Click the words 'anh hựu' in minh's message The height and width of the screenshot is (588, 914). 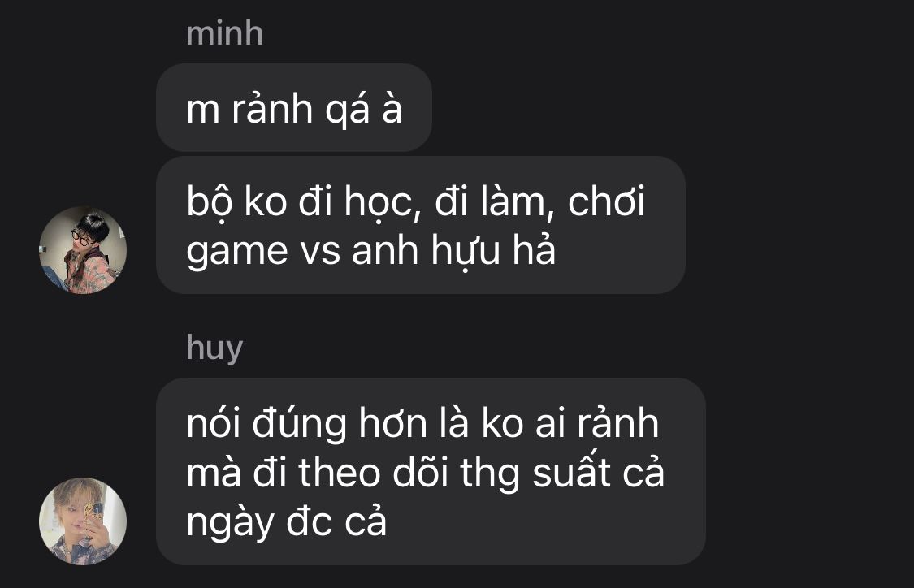tap(426, 251)
